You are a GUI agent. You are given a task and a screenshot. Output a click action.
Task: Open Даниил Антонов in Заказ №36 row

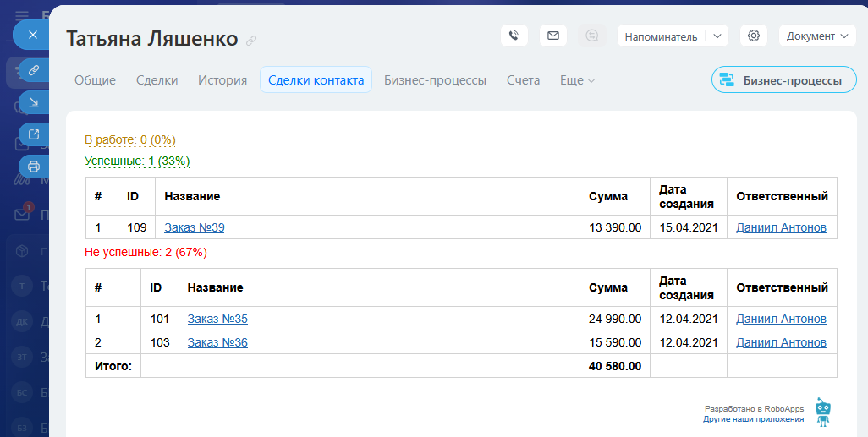coord(781,343)
